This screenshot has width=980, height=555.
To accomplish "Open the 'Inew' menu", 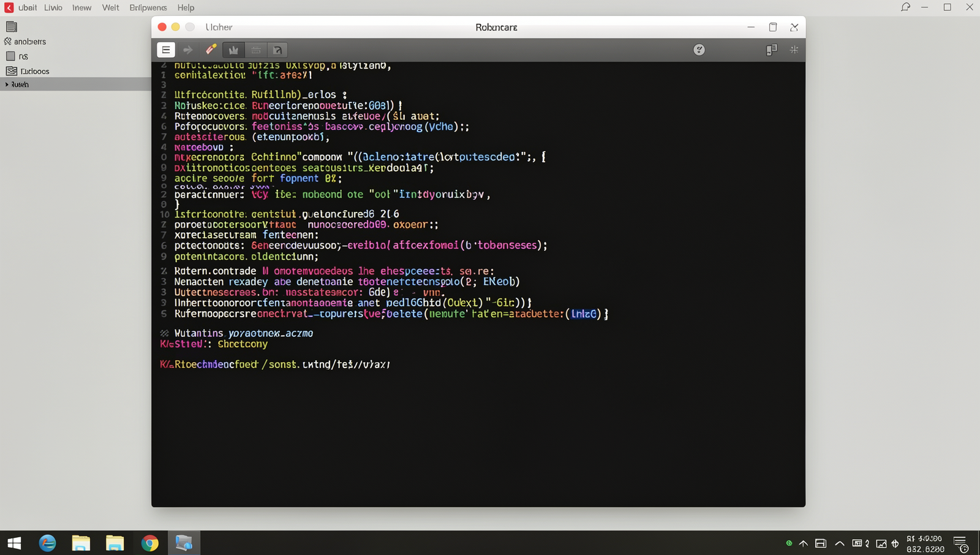I will [x=81, y=7].
